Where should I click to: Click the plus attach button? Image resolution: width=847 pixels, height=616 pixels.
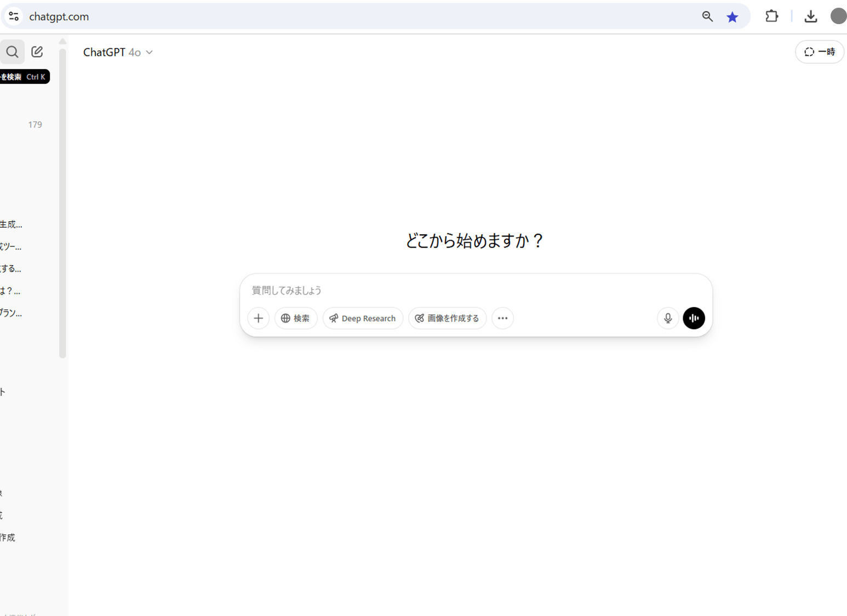[259, 318]
